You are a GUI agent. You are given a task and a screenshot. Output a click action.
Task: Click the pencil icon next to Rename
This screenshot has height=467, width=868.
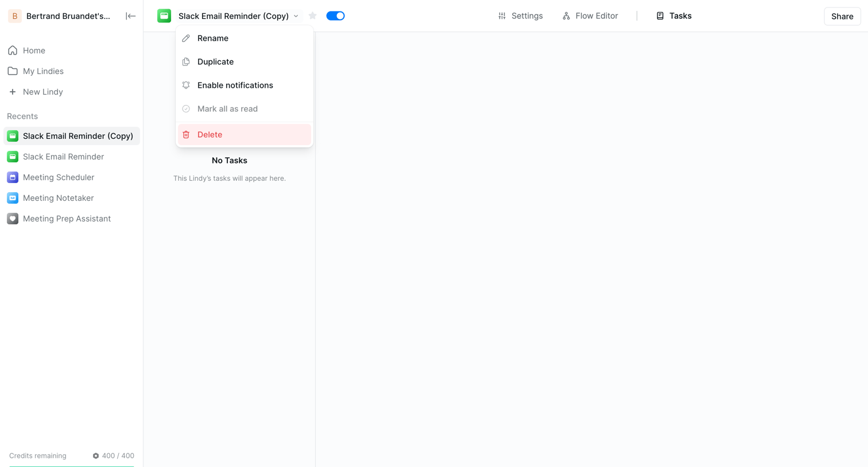click(186, 38)
